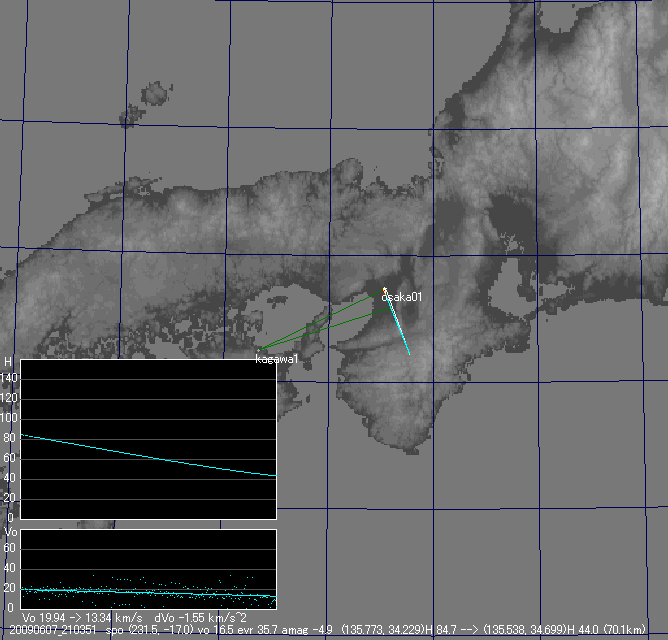668x640 pixels.
Task: Select the cyan meteor trajectory line on map
Action: [x=397, y=322]
